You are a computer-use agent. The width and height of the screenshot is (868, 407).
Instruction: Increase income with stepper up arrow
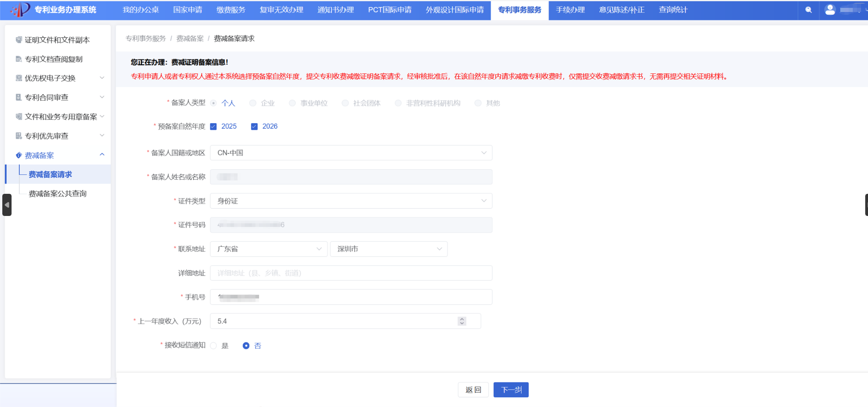coord(462,319)
